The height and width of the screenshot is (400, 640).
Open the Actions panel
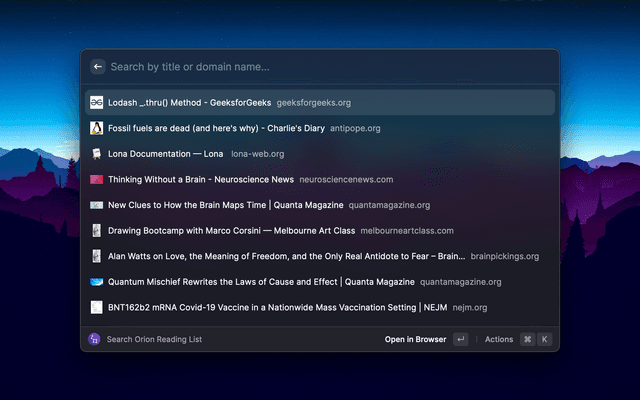coord(498,339)
